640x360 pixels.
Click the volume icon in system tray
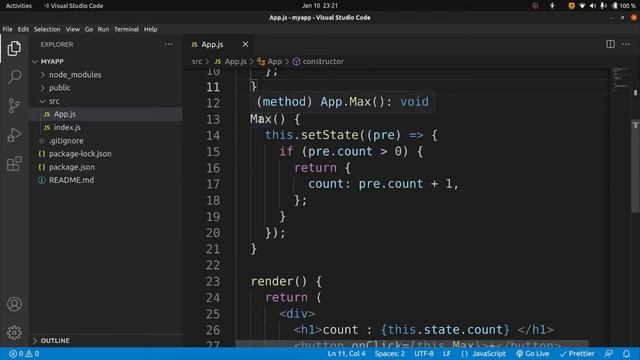(593, 6)
